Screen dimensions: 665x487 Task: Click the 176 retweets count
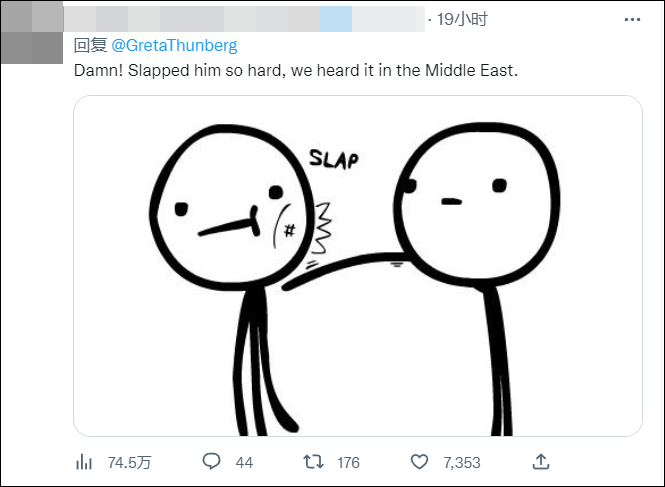pyautogui.click(x=348, y=462)
